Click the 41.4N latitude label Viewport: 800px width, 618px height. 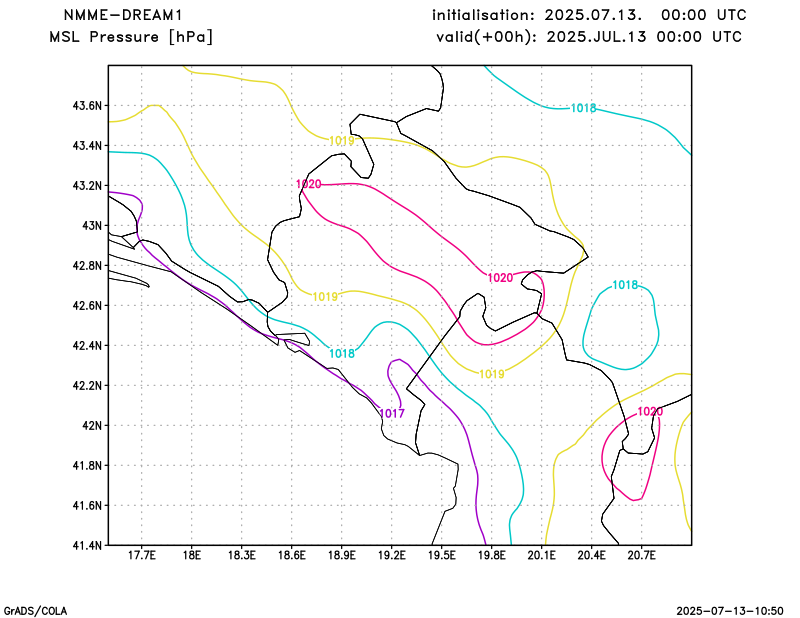[87, 546]
